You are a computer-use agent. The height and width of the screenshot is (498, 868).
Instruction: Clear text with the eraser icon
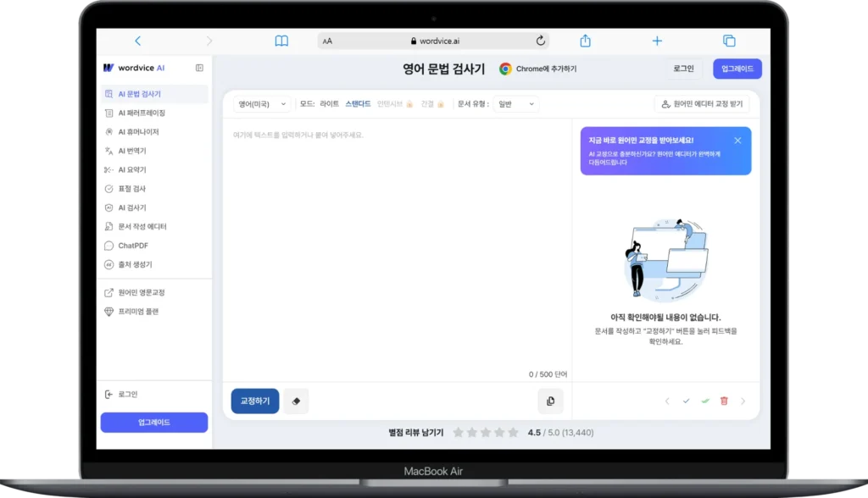coord(296,401)
